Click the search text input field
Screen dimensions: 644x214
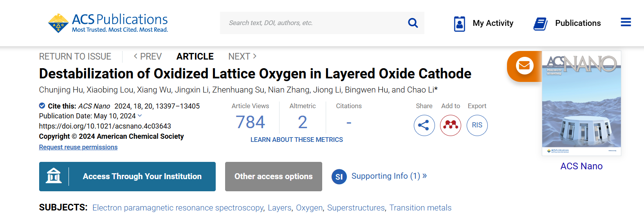pyautogui.click(x=313, y=23)
